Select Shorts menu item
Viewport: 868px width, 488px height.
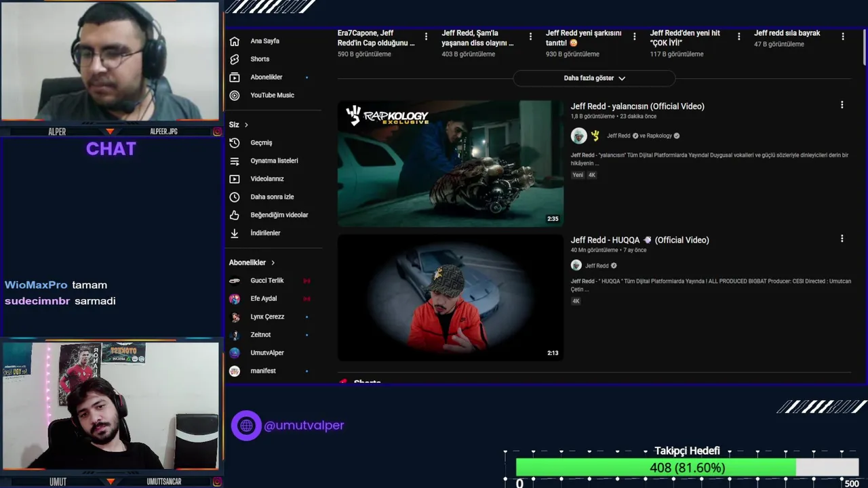(274, 59)
